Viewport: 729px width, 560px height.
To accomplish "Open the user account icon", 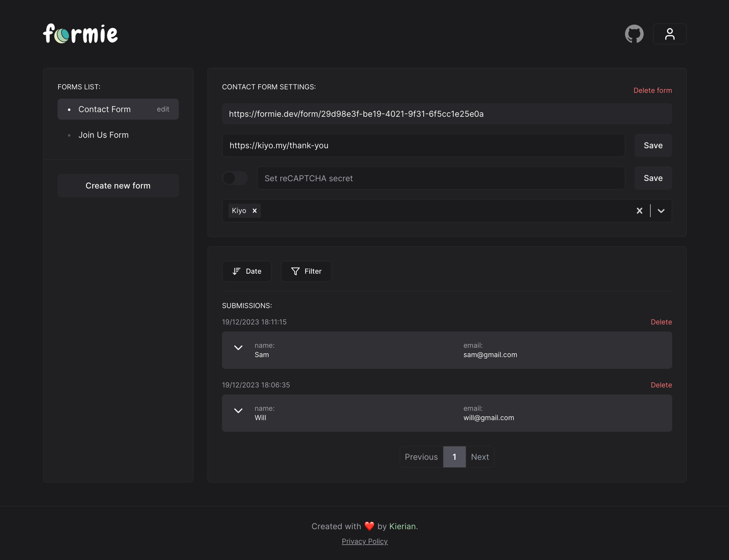I will [669, 34].
